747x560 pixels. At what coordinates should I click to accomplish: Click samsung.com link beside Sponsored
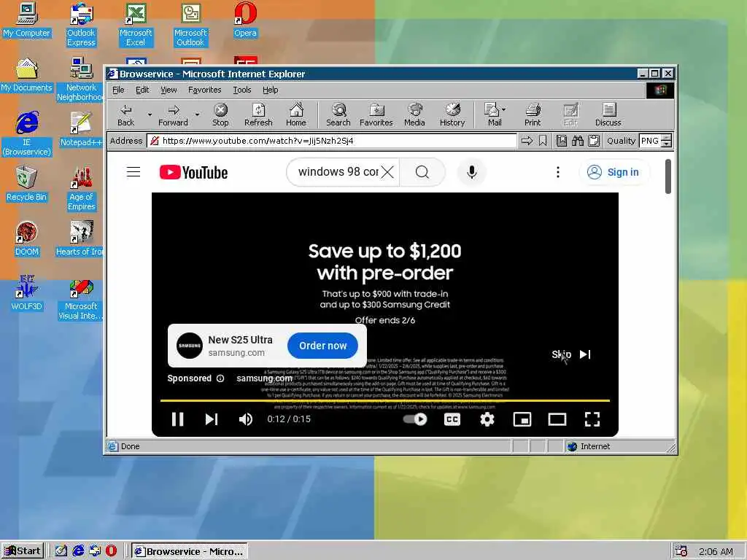pos(264,378)
